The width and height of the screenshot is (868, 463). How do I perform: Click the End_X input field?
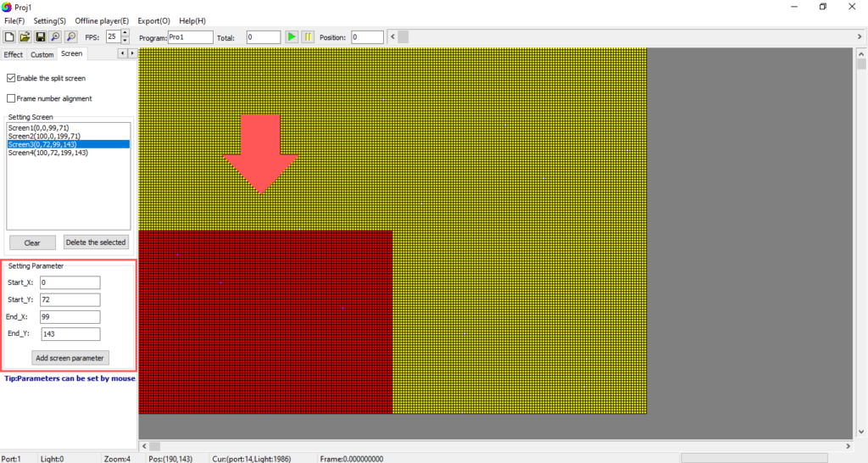point(70,317)
